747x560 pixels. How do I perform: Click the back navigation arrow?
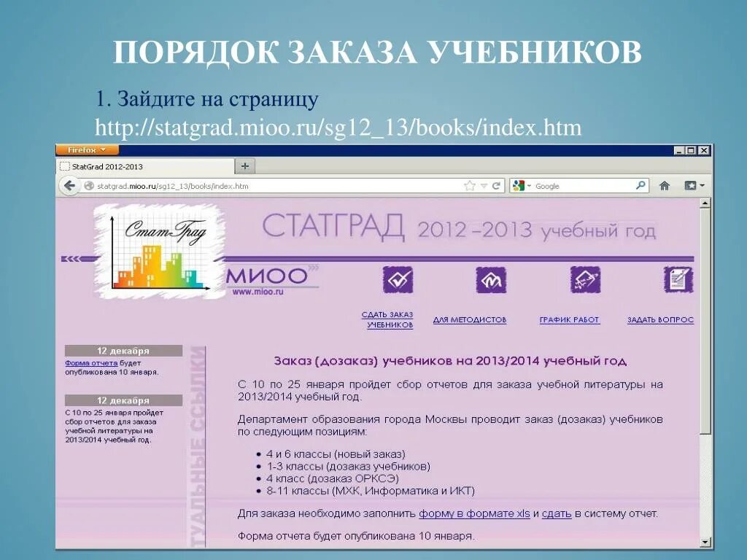[x=69, y=186]
